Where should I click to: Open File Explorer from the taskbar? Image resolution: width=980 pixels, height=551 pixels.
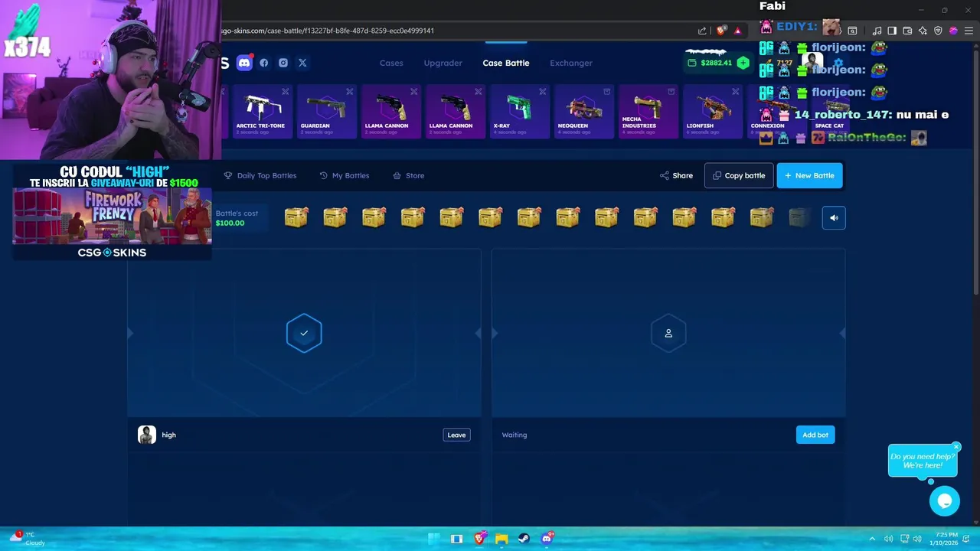(x=501, y=539)
